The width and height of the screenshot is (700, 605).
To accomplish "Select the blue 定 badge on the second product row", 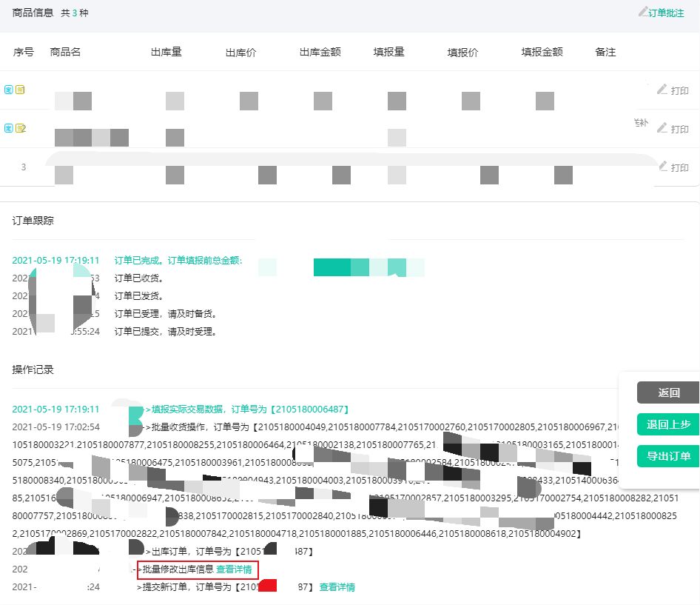I will [x=8, y=128].
